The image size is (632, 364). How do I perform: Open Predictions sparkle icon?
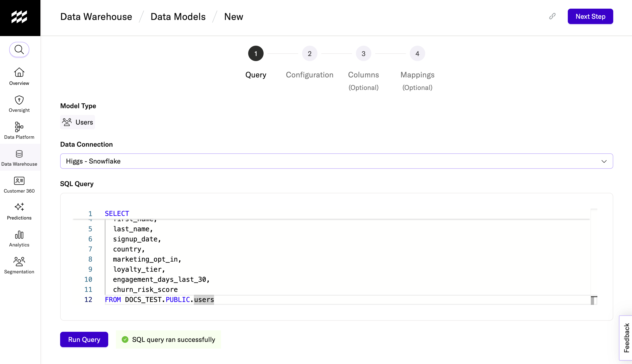pyautogui.click(x=19, y=207)
